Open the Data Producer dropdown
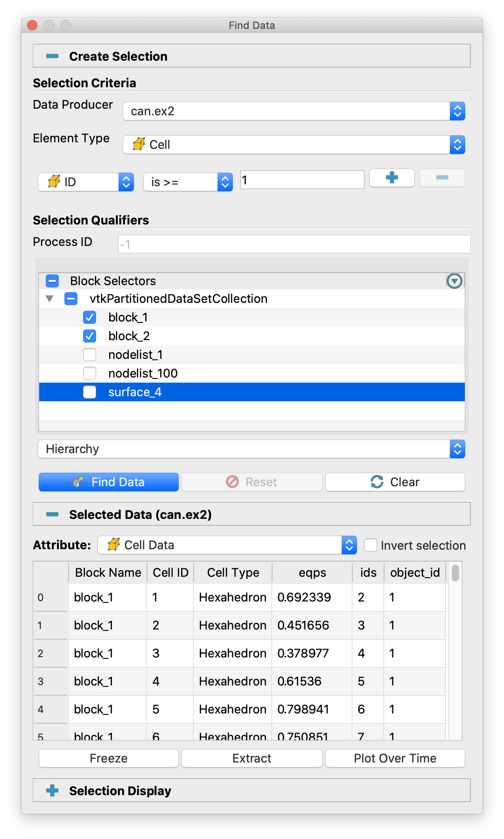Screen dimensions: 504x839 pos(294,111)
